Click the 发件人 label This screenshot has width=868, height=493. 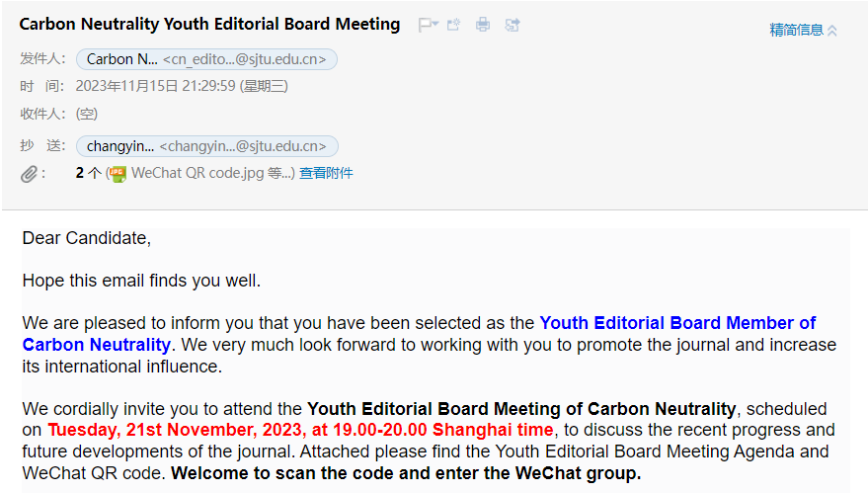pos(42,59)
